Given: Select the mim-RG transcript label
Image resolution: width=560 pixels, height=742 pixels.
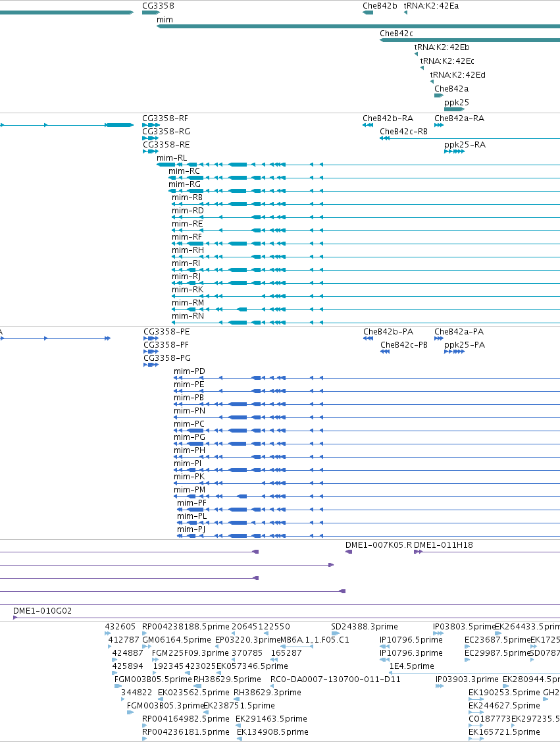Looking at the screenshot, I should tap(184, 184).
